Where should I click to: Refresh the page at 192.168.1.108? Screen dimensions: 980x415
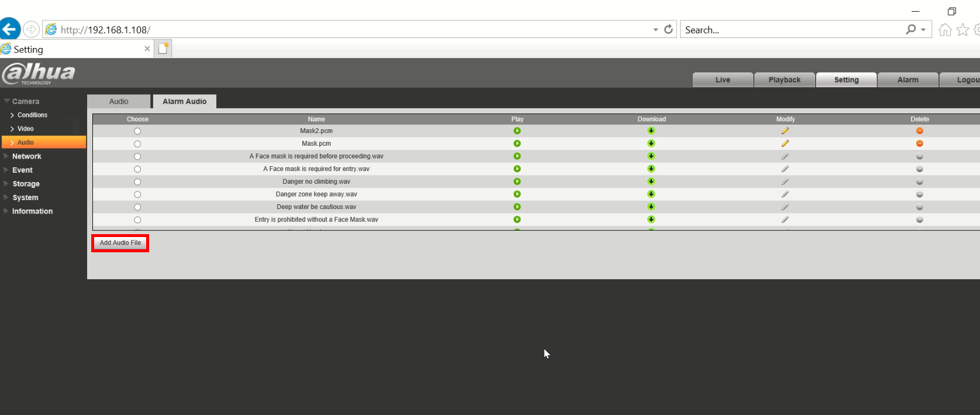[668, 29]
